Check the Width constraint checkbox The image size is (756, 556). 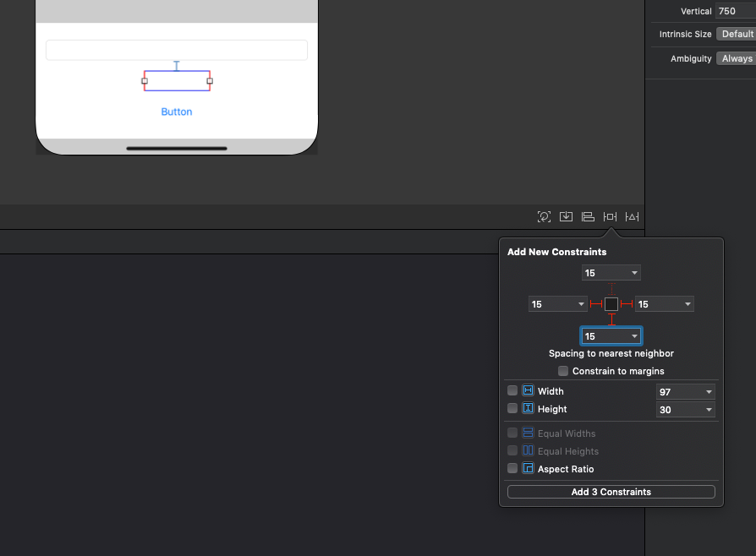[512, 390]
